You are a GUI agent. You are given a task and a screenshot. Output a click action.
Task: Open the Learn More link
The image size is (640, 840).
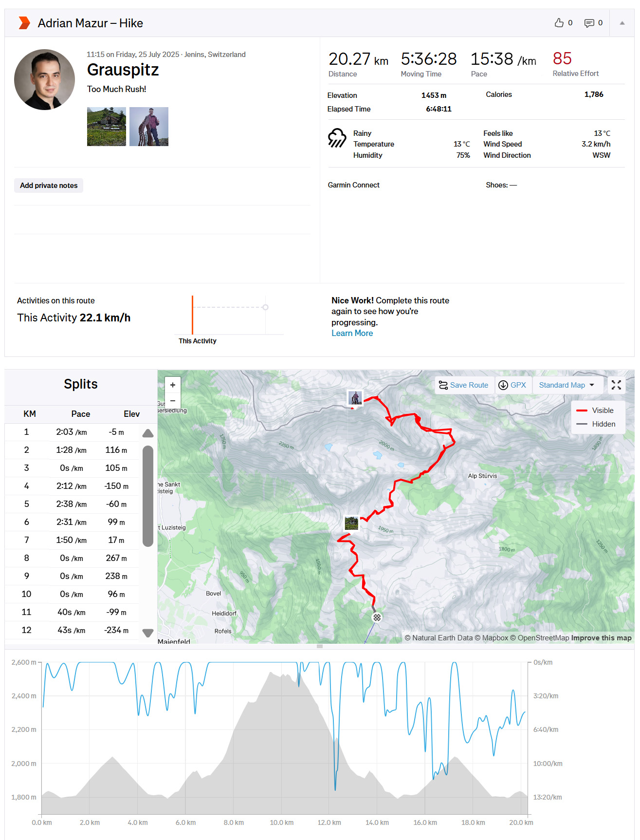[x=352, y=333]
